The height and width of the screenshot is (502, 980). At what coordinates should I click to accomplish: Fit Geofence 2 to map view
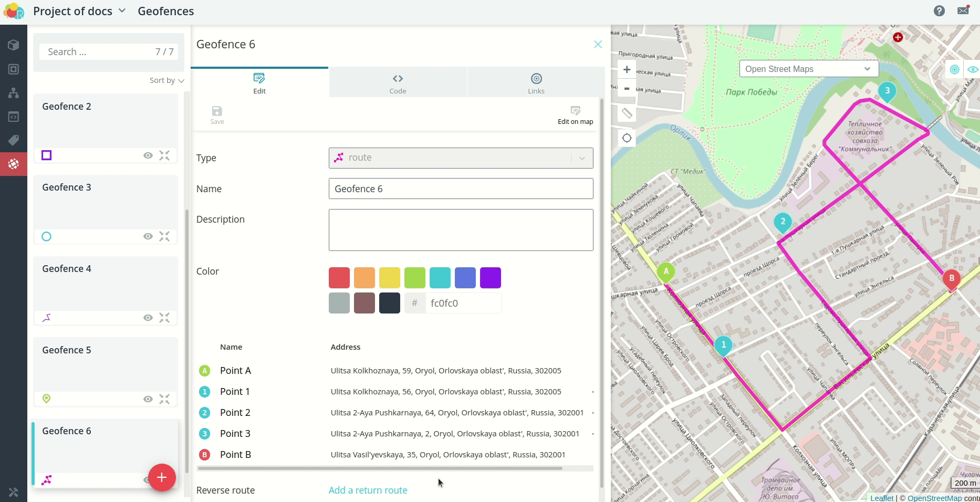point(164,155)
